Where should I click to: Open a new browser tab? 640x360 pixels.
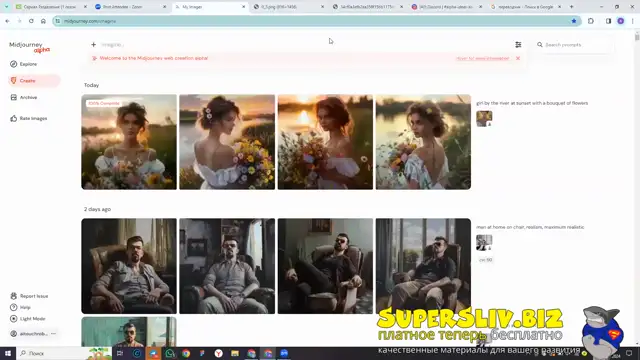pos(571,7)
